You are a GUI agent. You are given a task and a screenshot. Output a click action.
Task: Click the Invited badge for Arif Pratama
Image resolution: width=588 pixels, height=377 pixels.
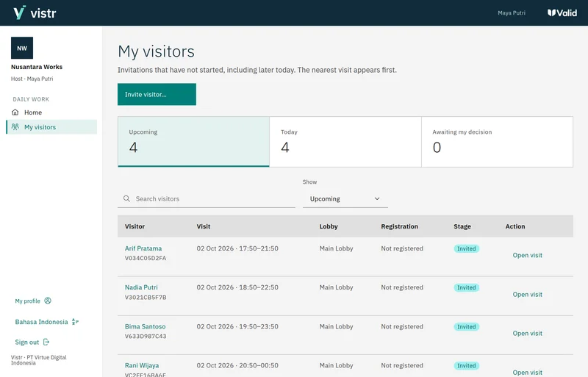tap(467, 248)
